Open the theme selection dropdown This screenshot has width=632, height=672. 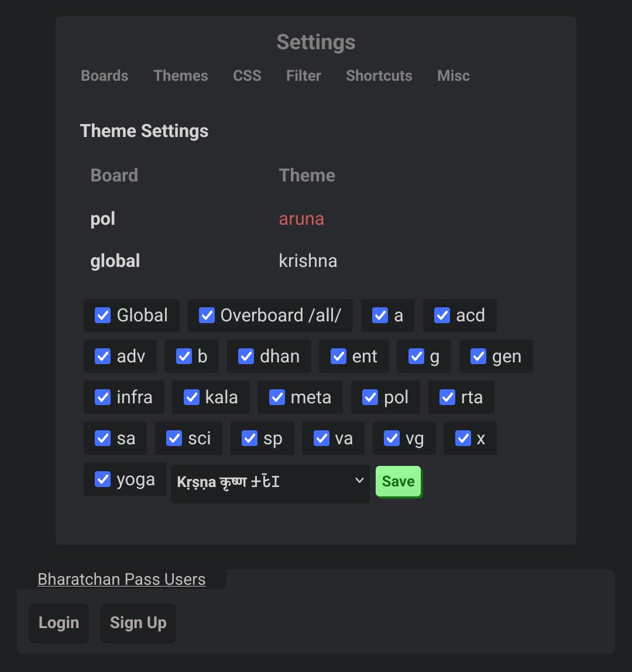tap(270, 482)
